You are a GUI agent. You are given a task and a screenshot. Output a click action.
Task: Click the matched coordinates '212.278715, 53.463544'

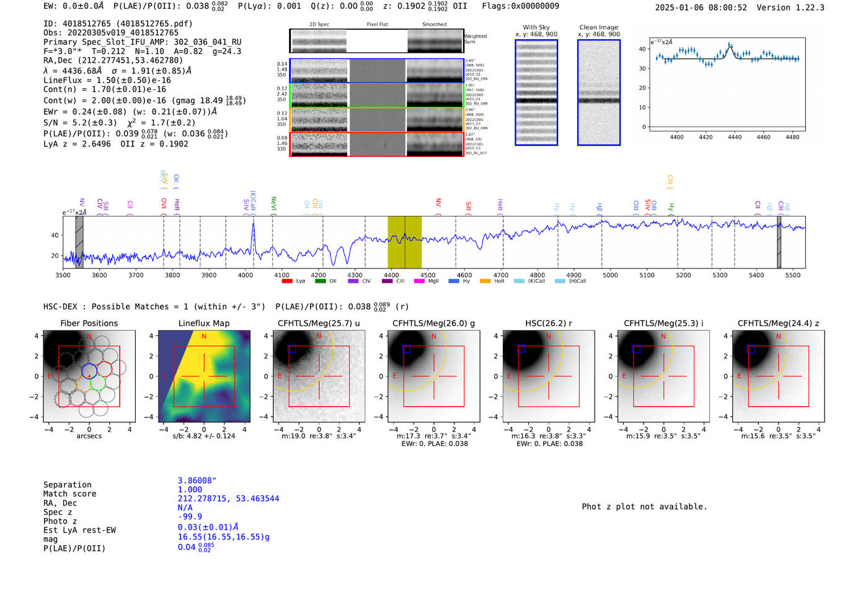pos(228,499)
